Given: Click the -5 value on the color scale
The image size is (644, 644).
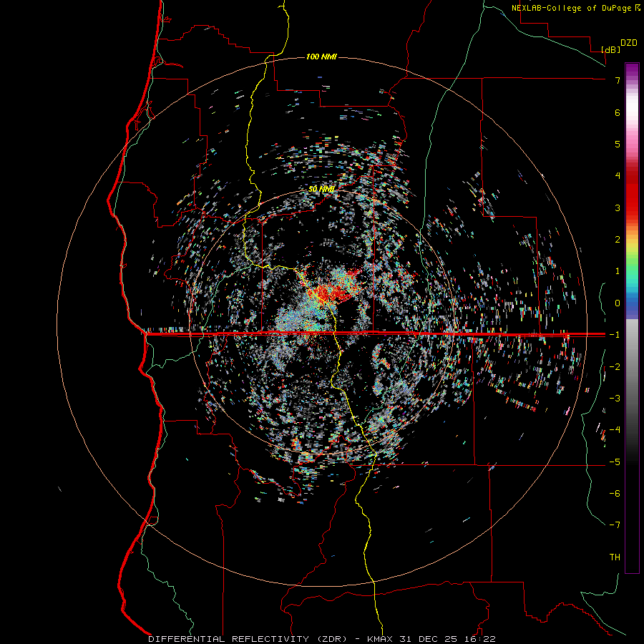Looking at the screenshot, I should (615, 462).
